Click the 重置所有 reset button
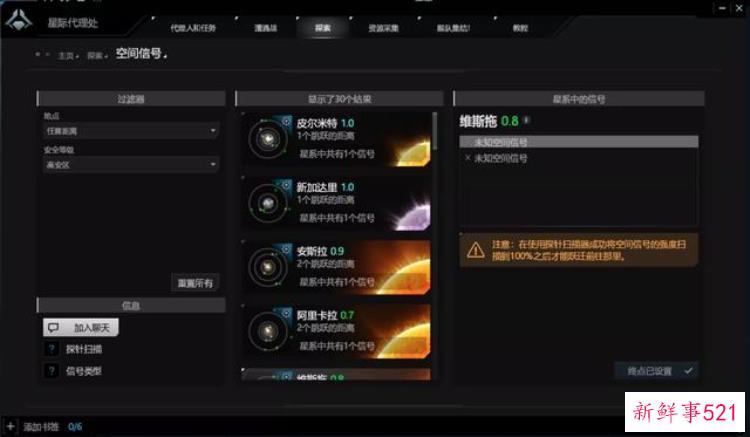The image size is (750, 437). click(195, 283)
